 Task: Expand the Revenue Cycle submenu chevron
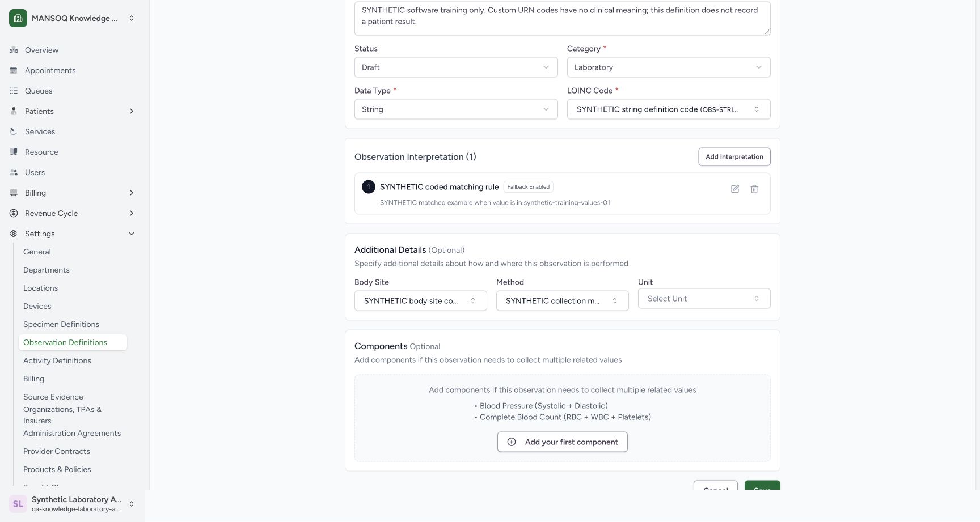(x=132, y=213)
